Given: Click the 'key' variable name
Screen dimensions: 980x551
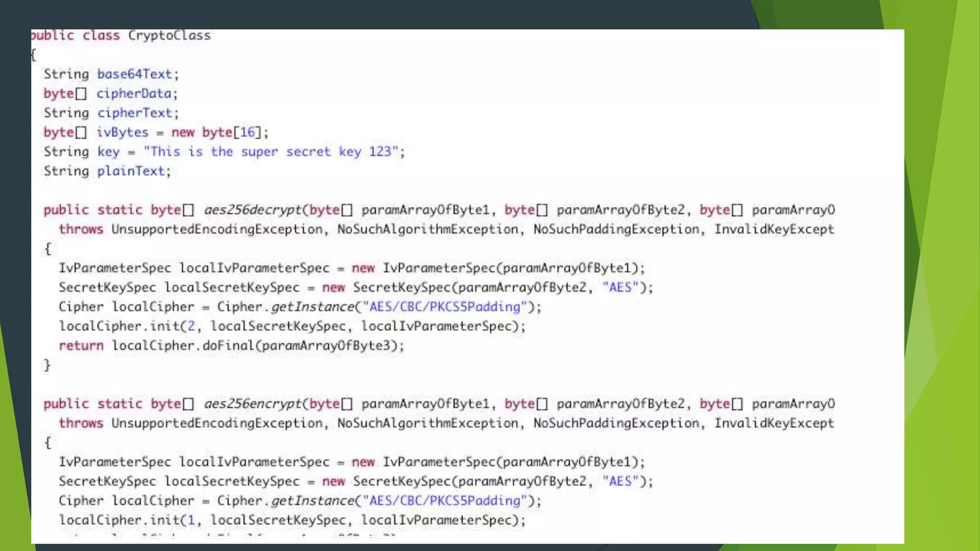Looking at the screenshot, I should tap(109, 152).
